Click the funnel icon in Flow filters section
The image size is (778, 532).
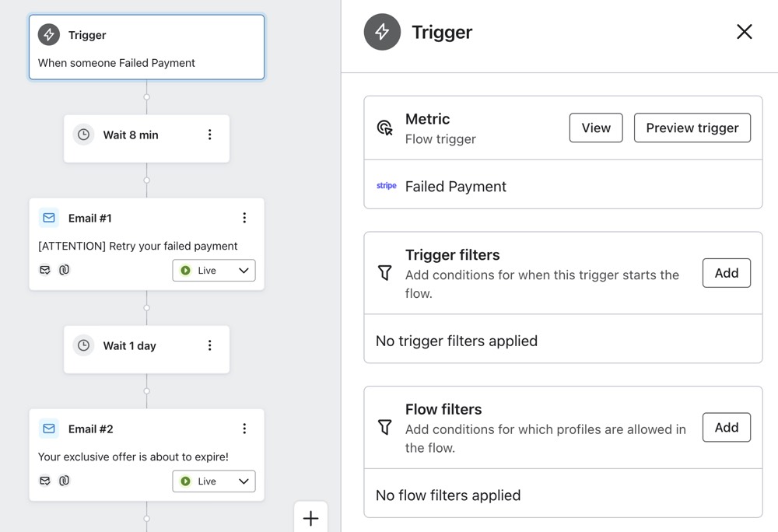click(x=384, y=427)
